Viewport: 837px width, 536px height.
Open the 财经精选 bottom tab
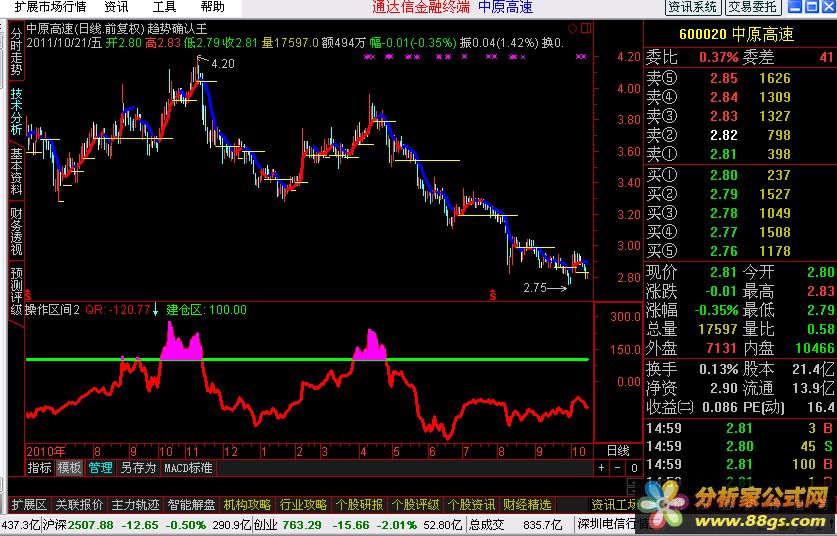[527, 505]
